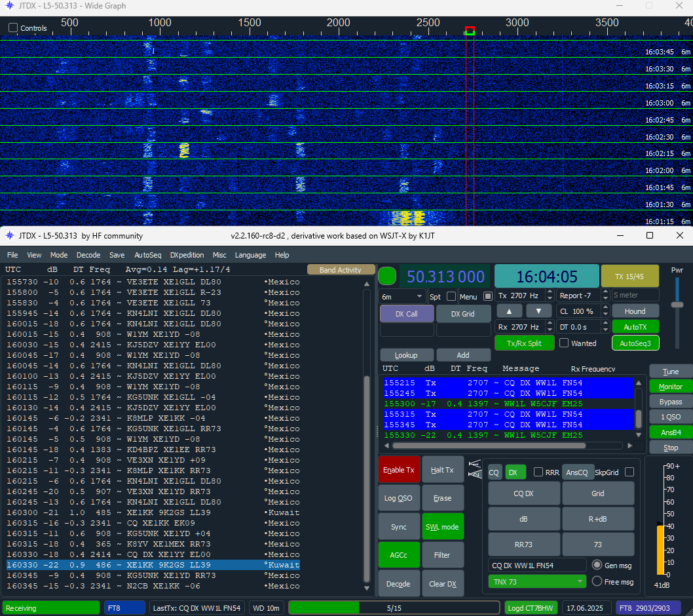
Task: Click the red-green Rx marker on the waterfall scale
Action: (x=470, y=31)
